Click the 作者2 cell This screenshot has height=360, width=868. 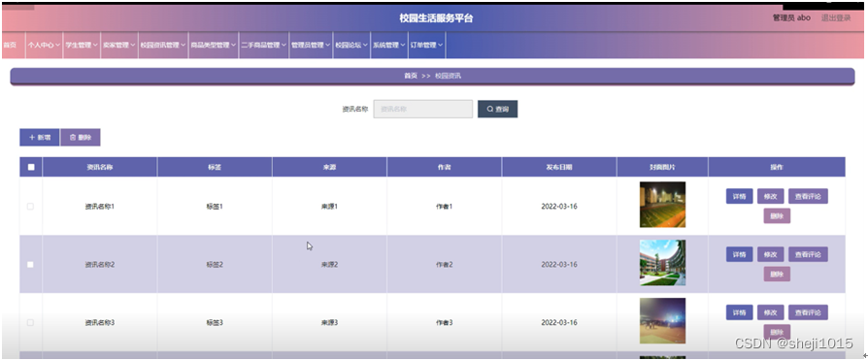pyautogui.click(x=445, y=264)
